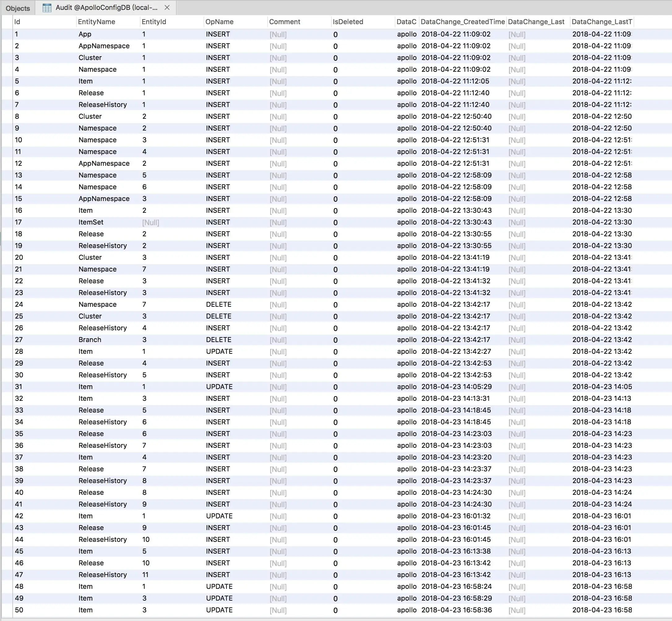Click created time '2018-04-23 16:58:36'
Screen dimensions: 672x621
[x=456, y=610]
